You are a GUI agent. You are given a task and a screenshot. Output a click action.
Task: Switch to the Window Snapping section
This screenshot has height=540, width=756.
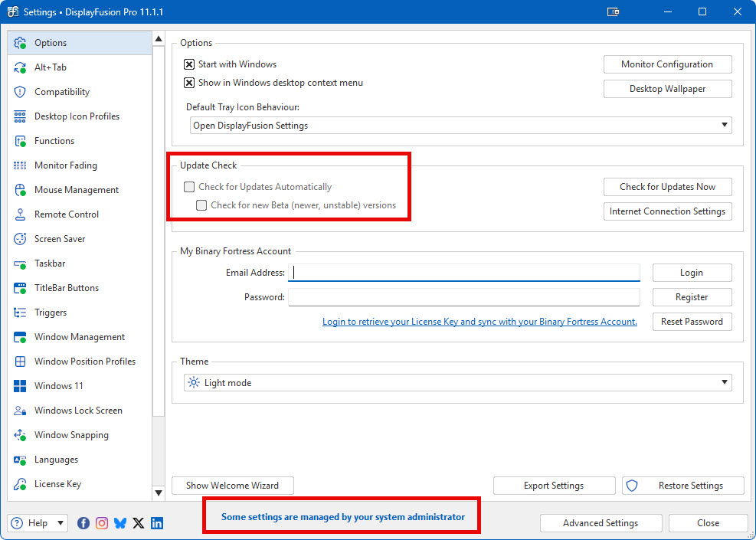(71, 435)
